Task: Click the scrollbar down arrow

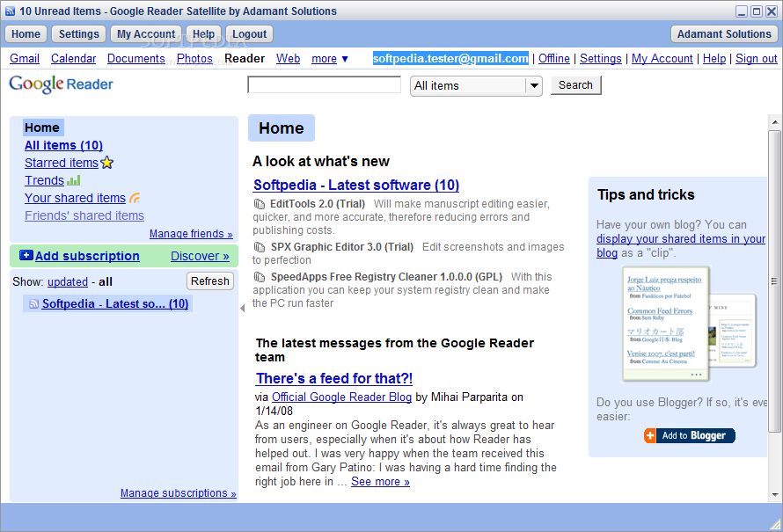Action: pos(775,494)
